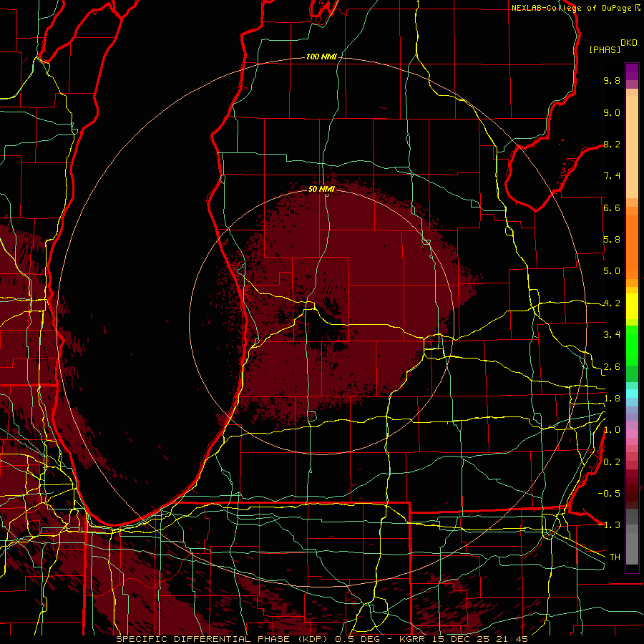The height and width of the screenshot is (644, 644).
Task: Click the [PHAS] units label
Action: pos(605,49)
